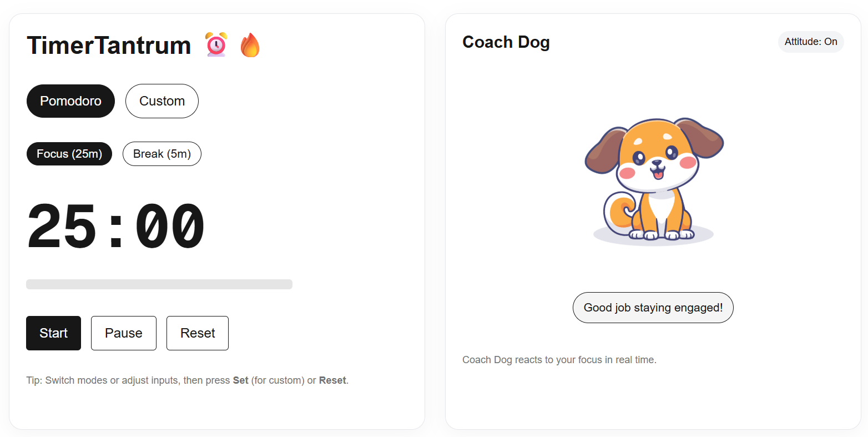Viewport: 868px width, 437px height.
Task: Switch to Pomodoro mode
Action: point(70,101)
